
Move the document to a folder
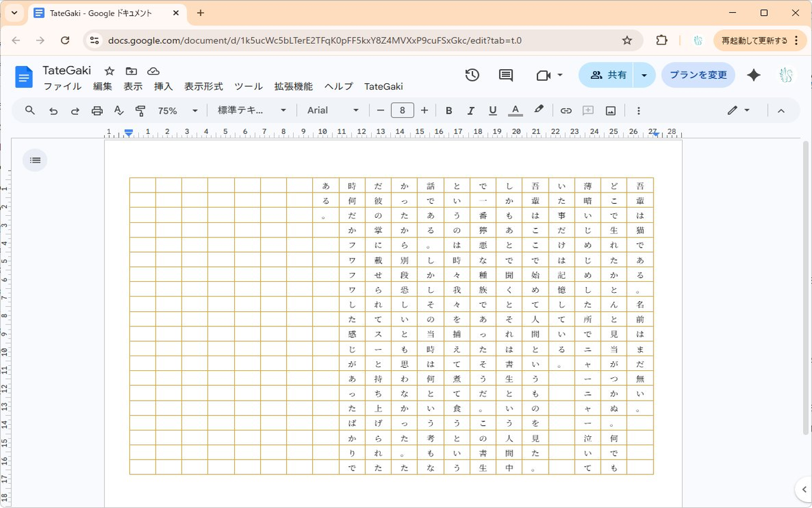131,71
